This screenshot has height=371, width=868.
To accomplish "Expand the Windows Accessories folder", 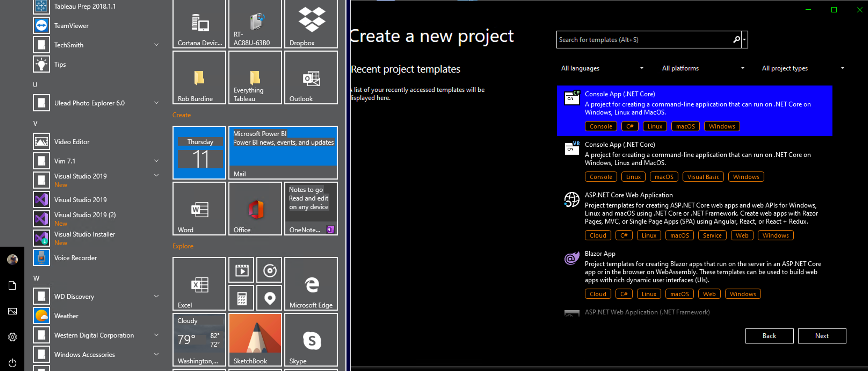I will (156, 354).
